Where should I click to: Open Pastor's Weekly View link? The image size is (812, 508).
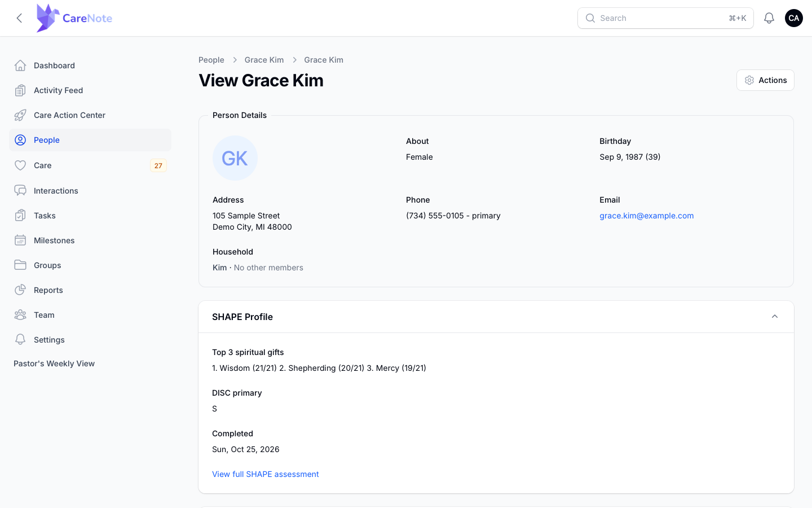tap(54, 364)
